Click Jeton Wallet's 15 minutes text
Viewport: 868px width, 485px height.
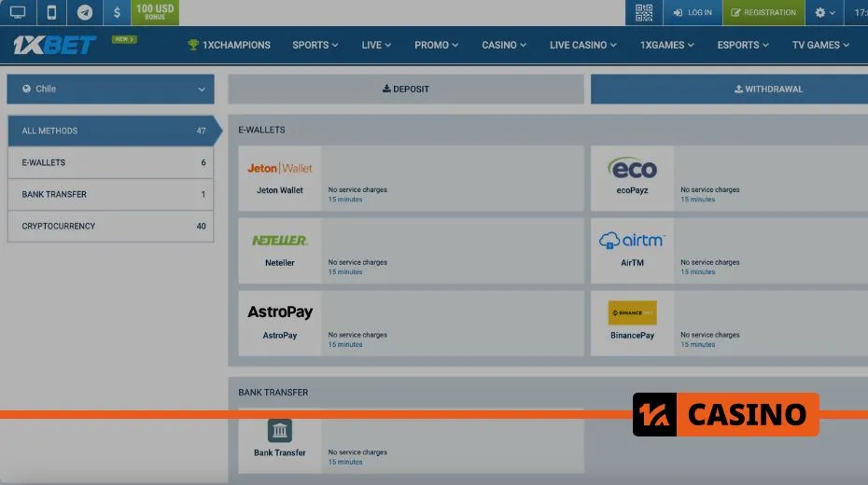click(345, 199)
